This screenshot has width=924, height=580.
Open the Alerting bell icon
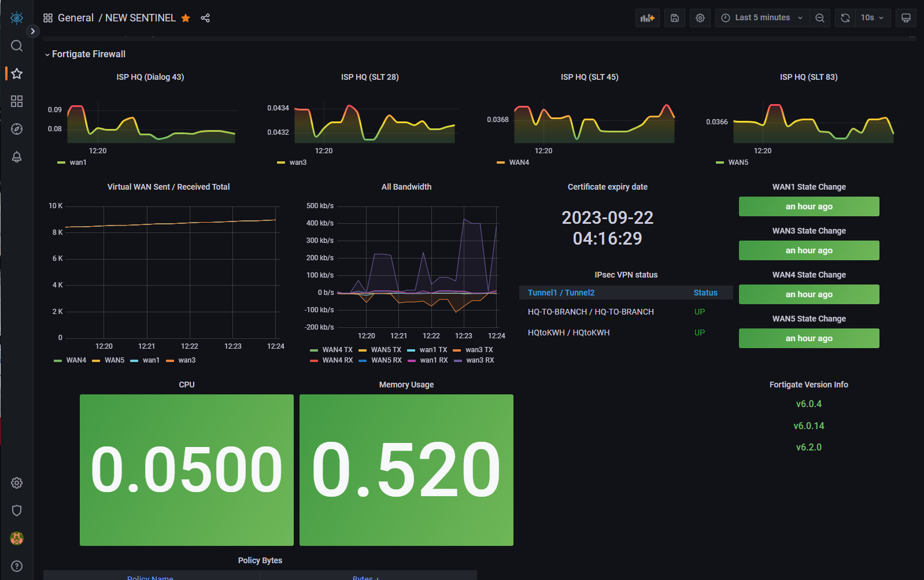pos(17,157)
